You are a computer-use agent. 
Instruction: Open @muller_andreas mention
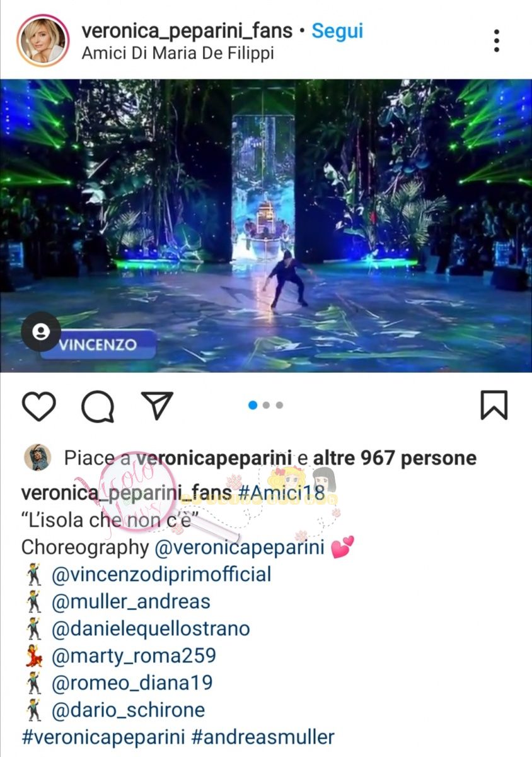[131, 601]
